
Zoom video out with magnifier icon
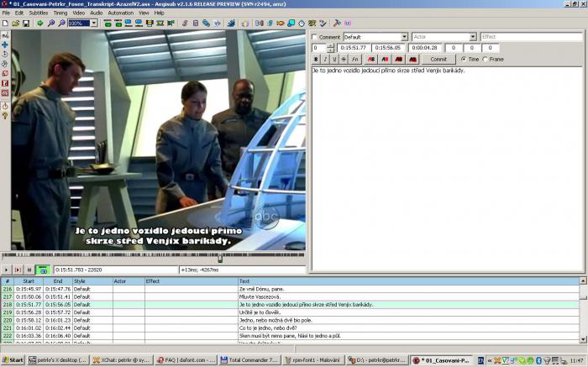(x=61, y=24)
